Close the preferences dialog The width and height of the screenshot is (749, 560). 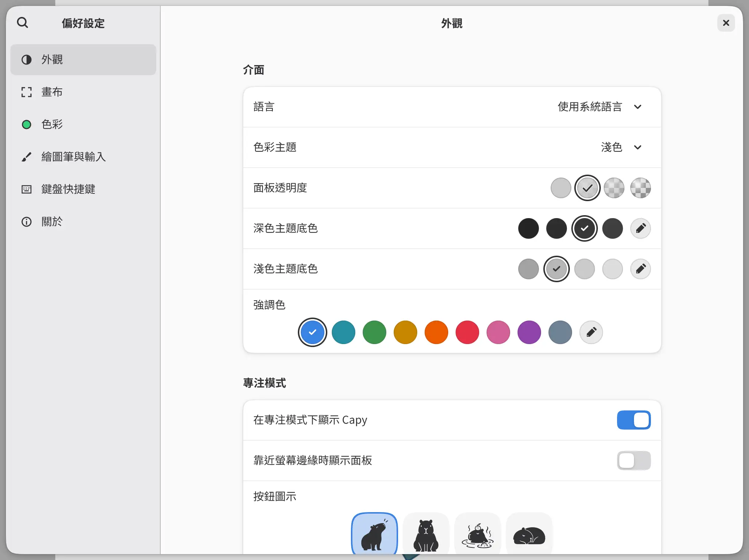(726, 23)
